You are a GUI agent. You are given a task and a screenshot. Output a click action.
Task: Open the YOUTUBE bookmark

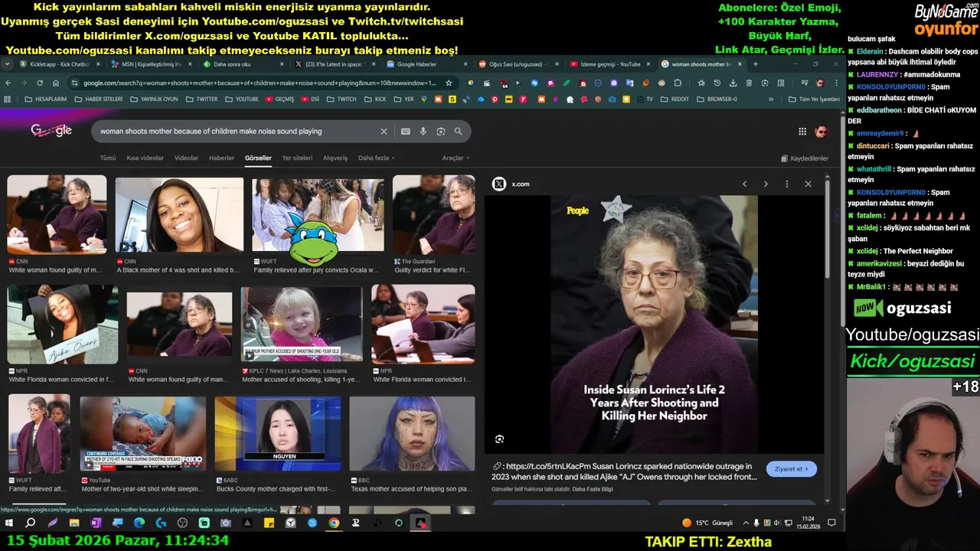click(x=241, y=99)
